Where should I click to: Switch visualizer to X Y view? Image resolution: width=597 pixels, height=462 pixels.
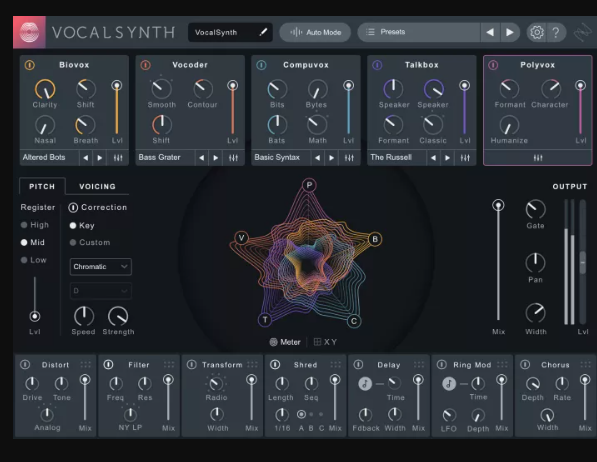tap(326, 342)
